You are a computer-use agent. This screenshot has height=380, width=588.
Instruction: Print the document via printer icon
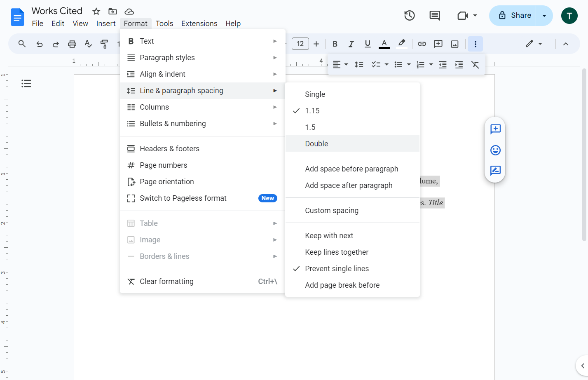coord(72,44)
